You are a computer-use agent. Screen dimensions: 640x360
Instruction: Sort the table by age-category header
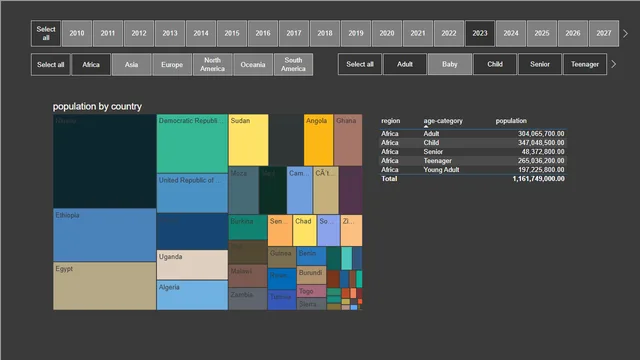pyautogui.click(x=443, y=121)
